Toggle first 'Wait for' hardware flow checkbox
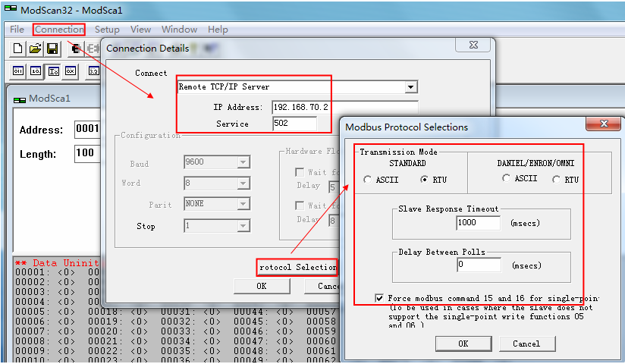Screen dimensions: 625x364 [300, 172]
